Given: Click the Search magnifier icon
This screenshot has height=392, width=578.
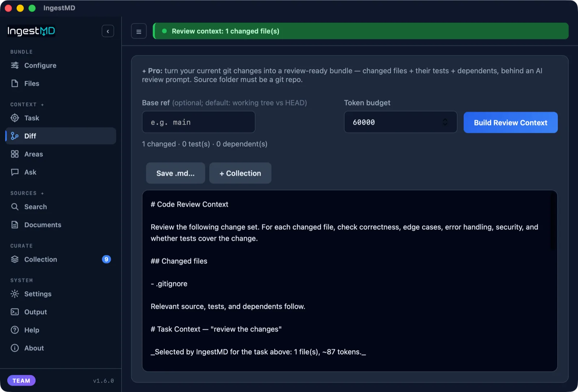Looking at the screenshot, I should coord(15,207).
